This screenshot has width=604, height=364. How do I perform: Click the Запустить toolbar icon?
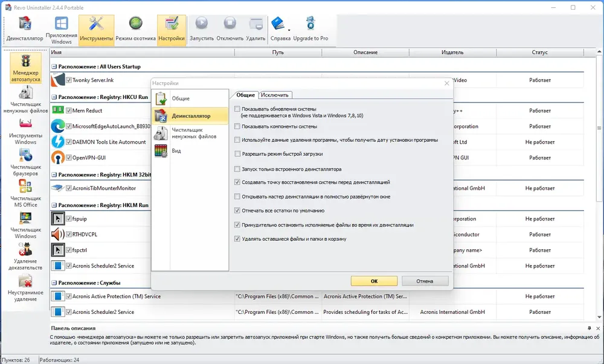pyautogui.click(x=202, y=30)
